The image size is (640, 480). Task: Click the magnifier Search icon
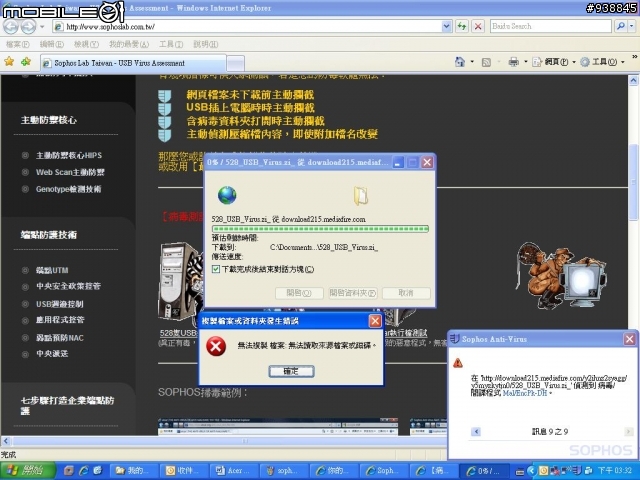click(x=621, y=27)
